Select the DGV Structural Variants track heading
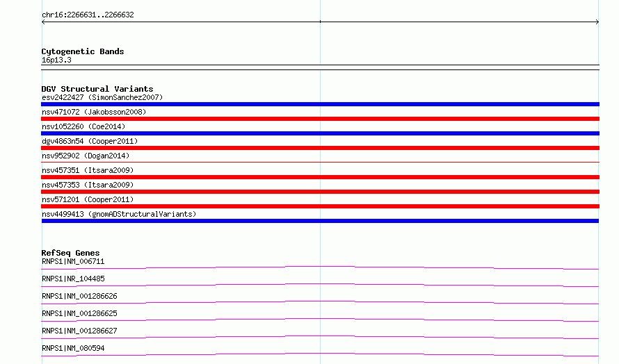619x364 pixels. click(x=97, y=89)
